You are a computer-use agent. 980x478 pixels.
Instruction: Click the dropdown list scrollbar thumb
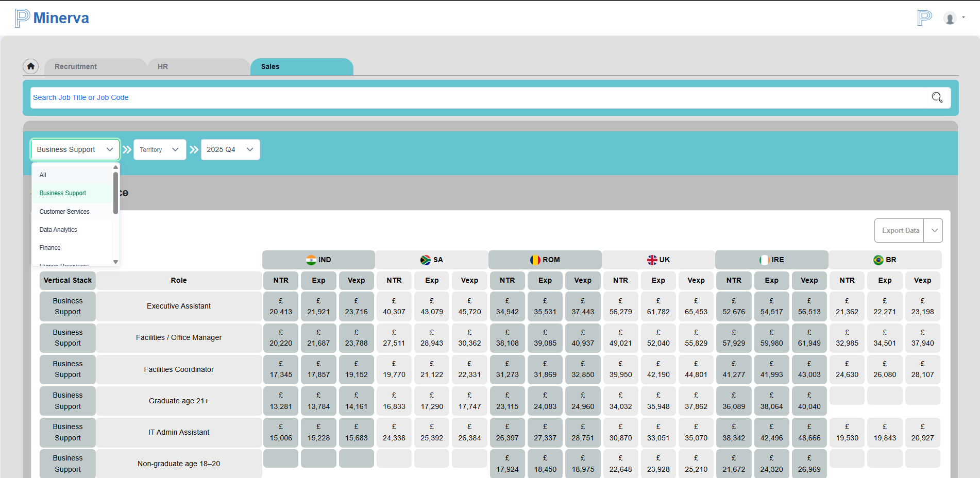click(x=116, y=193)
